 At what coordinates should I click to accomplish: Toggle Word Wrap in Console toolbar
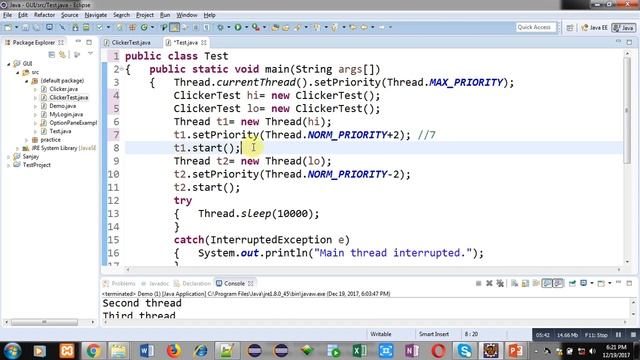[x=536, y=283]
